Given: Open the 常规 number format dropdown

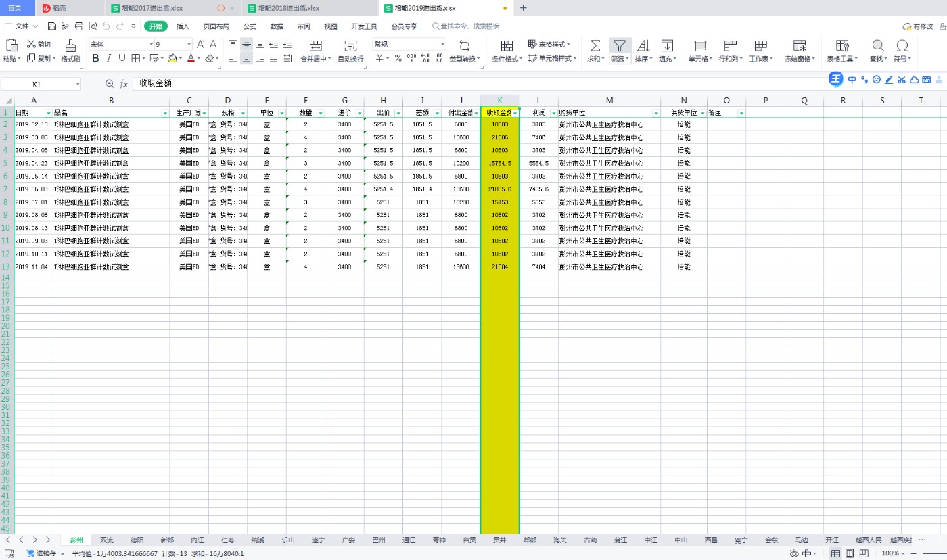Looking at the screenshot, I should pyautogui.click(x=442, y=45).
